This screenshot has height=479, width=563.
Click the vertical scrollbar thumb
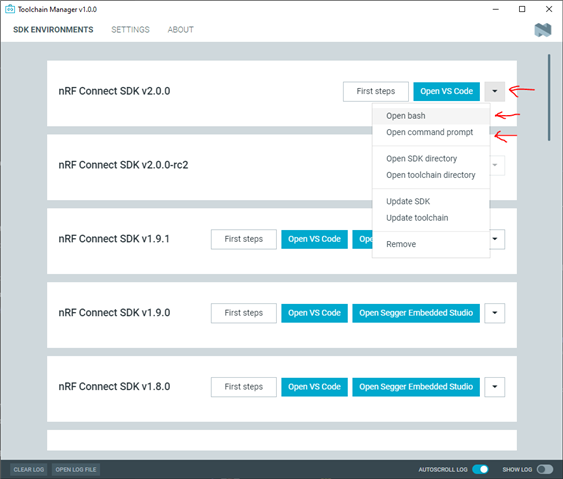coord(549,97)
